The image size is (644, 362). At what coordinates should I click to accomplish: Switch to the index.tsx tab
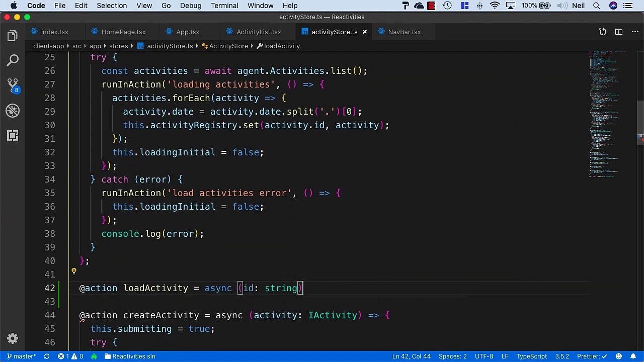click(54, 32)
